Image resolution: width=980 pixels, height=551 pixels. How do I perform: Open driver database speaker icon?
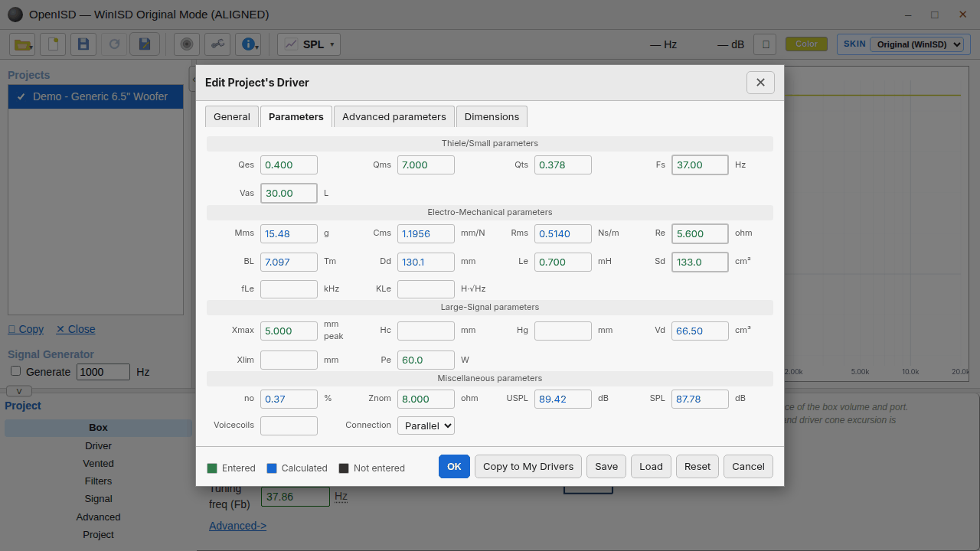coord(187,44)
